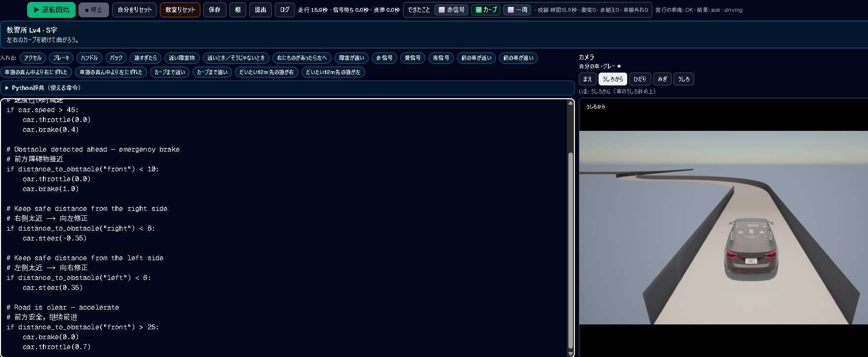Screen dimensions: 868x357
Task: Start driving with the green 運転開始 button
Action: pos(51,10)
